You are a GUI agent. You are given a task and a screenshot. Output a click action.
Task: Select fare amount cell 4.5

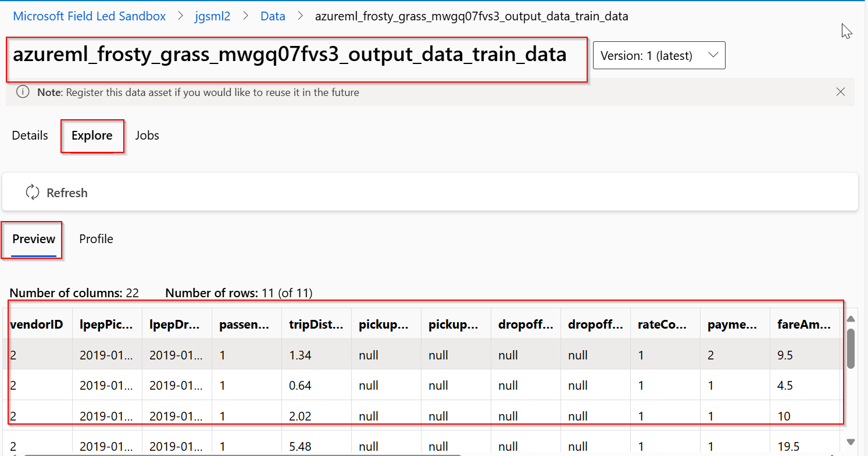coord(805,385)
